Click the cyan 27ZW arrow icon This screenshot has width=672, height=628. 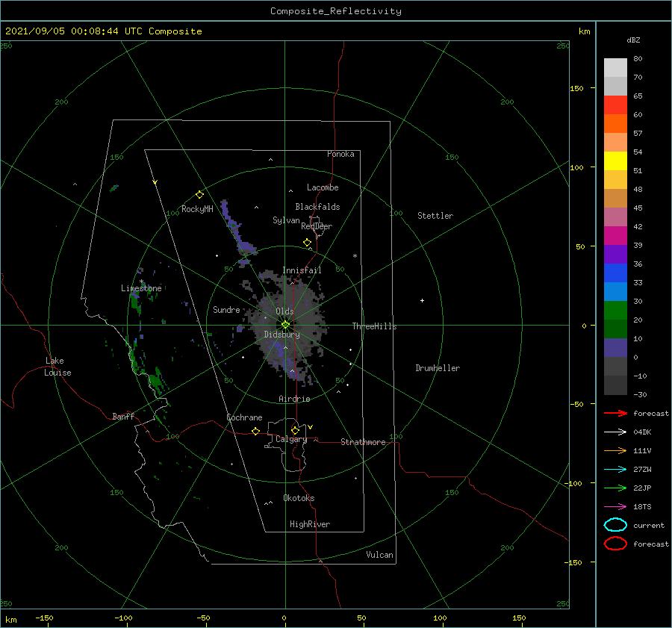[615, 469]
